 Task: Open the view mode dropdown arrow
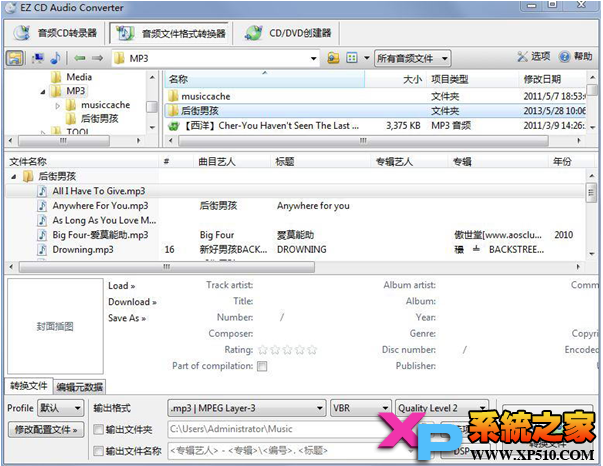(x=366, y=58)
